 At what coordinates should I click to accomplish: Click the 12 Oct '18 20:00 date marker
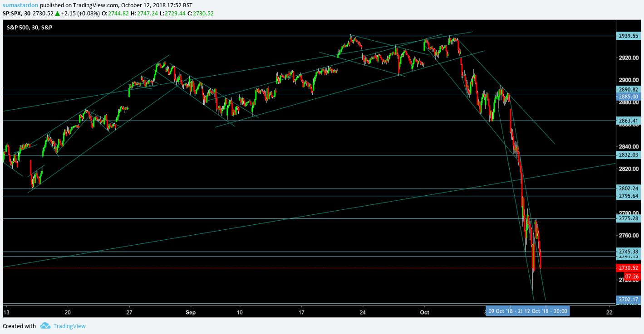click(x=546, y=311)
